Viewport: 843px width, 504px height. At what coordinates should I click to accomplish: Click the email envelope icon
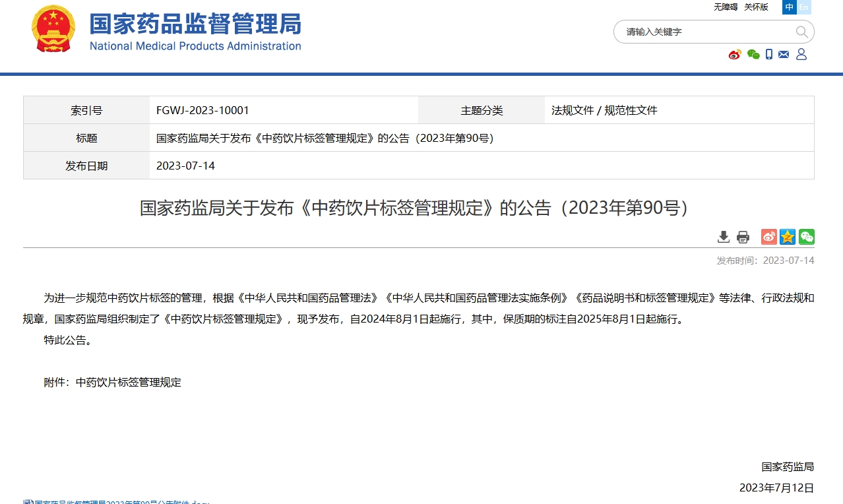pyautogui.click(x=784, y=55)
